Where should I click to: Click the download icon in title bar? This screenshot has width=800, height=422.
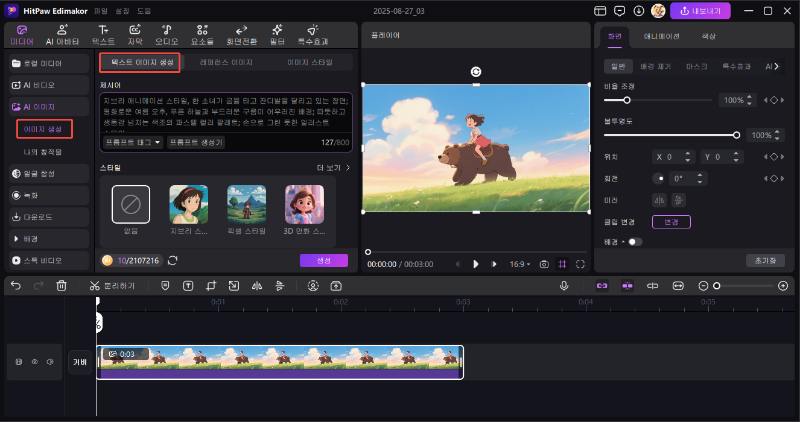(638, 11)
